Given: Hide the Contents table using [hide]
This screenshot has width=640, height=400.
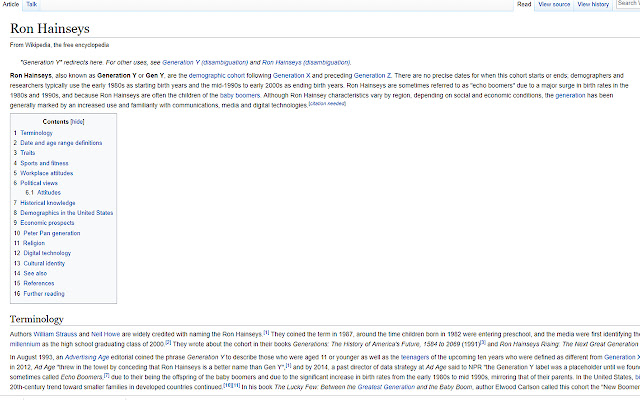Looking at the screenshot, I should coord(77,122).
